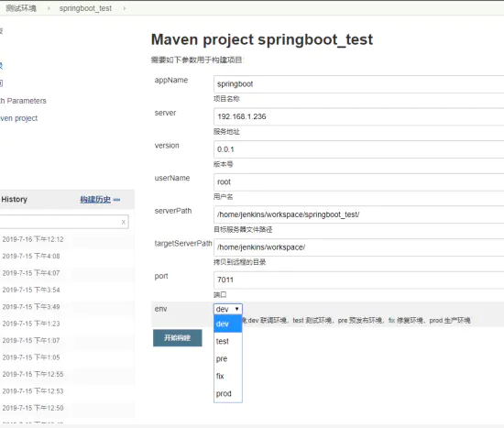
Task: Expand the arrow after springboot_test breadcrumb
Action: click(125, 8)
